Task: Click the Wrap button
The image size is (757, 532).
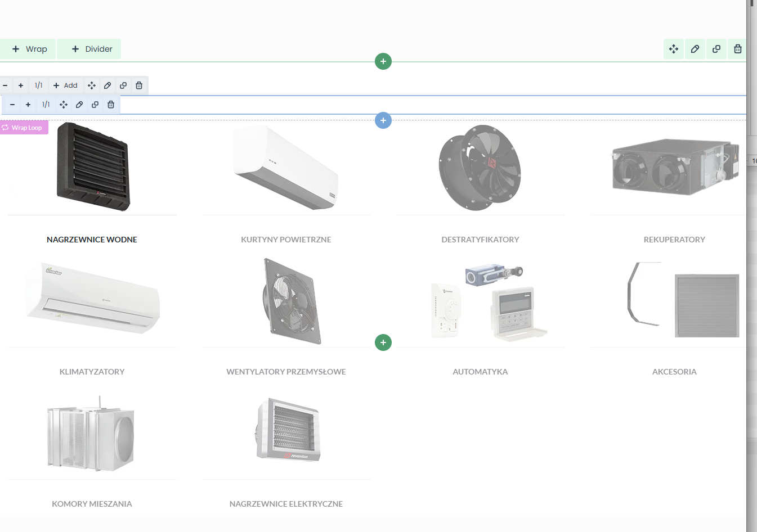Action: (x=29, y=49)
